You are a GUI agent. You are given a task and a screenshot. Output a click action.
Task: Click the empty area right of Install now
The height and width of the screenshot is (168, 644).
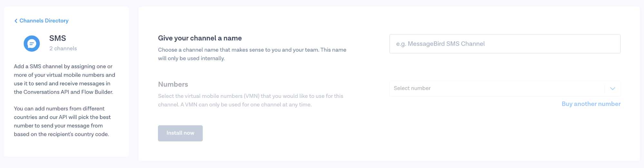(290, 133)
